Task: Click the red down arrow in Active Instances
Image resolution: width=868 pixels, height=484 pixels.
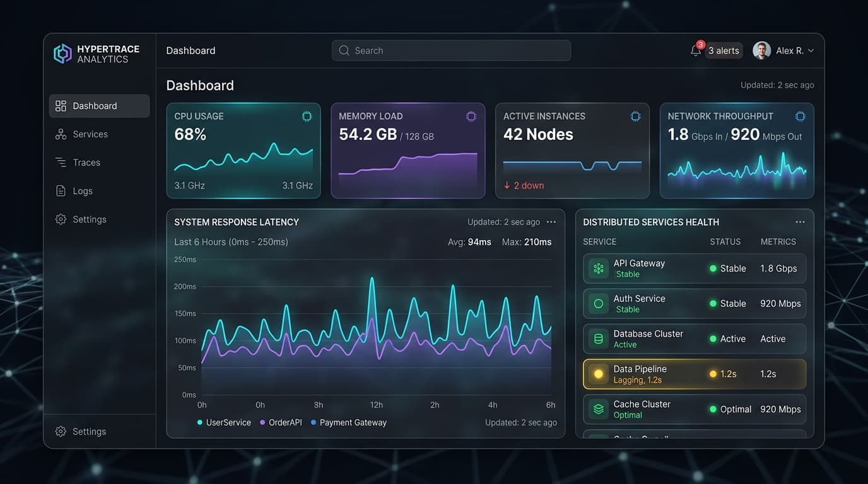Action: (507, 185)
